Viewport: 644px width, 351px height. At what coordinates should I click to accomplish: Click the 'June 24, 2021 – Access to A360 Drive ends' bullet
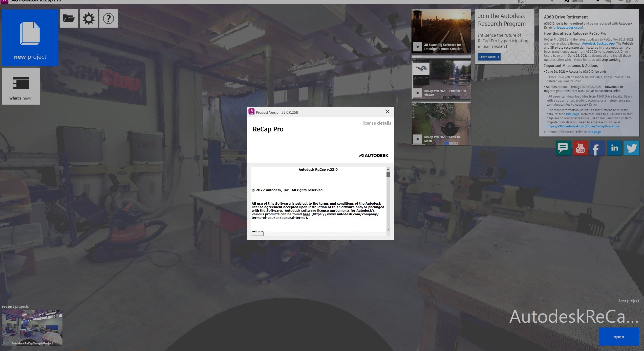coord(575,72)
